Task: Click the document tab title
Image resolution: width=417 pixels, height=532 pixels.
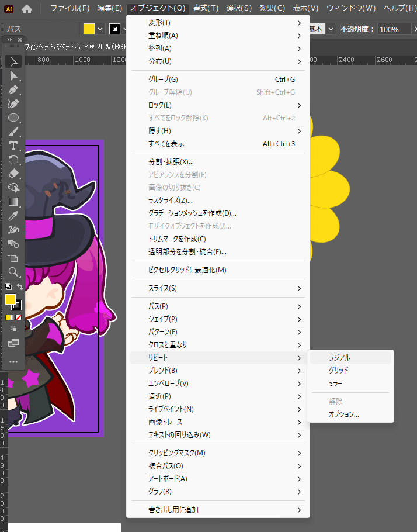Action: pyautogui.click(x=75, y=47)
